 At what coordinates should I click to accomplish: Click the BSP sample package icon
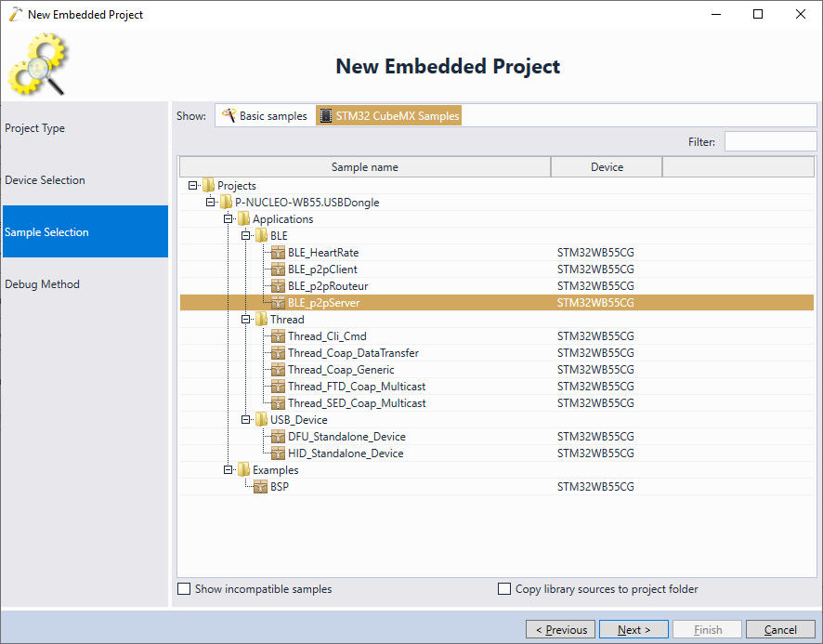260,487
